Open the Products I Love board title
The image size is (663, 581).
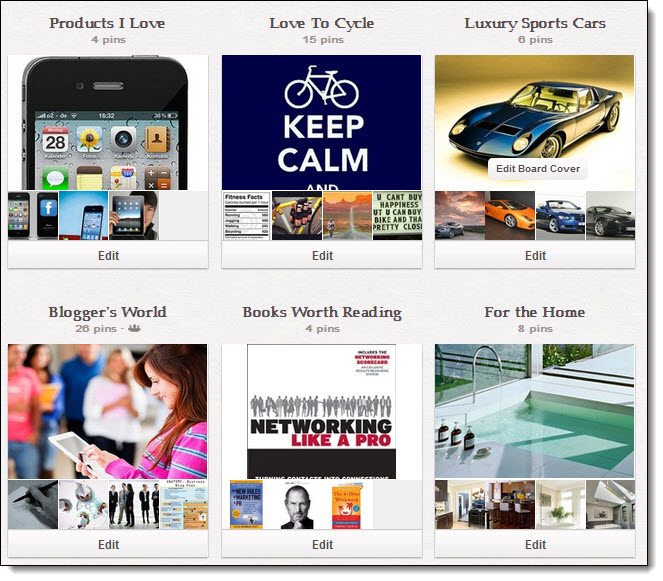tap(107, 23)
